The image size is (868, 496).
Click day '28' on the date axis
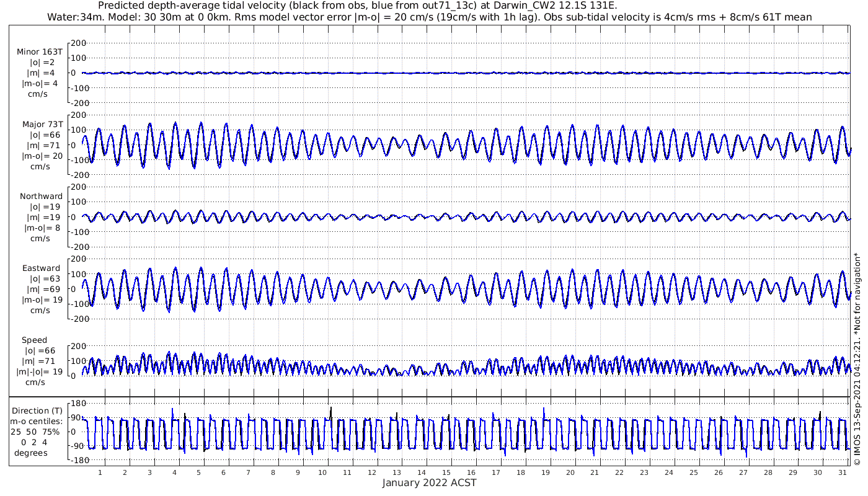(x=768, y=472)
